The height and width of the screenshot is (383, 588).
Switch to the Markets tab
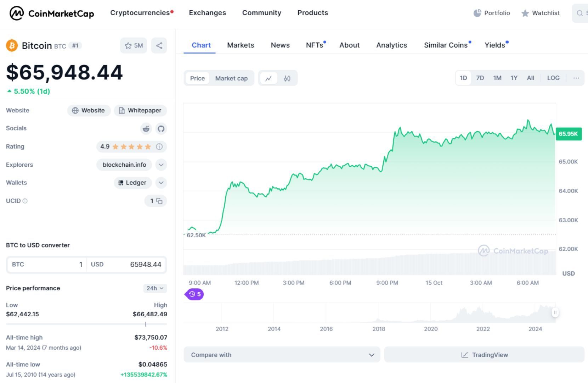click(241, 45)
